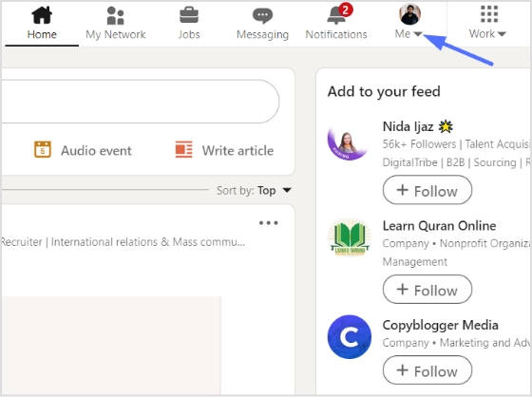Open the Learn Quran Online logo
The height and width of the screenshot is (397, 532).
point(350,237)
